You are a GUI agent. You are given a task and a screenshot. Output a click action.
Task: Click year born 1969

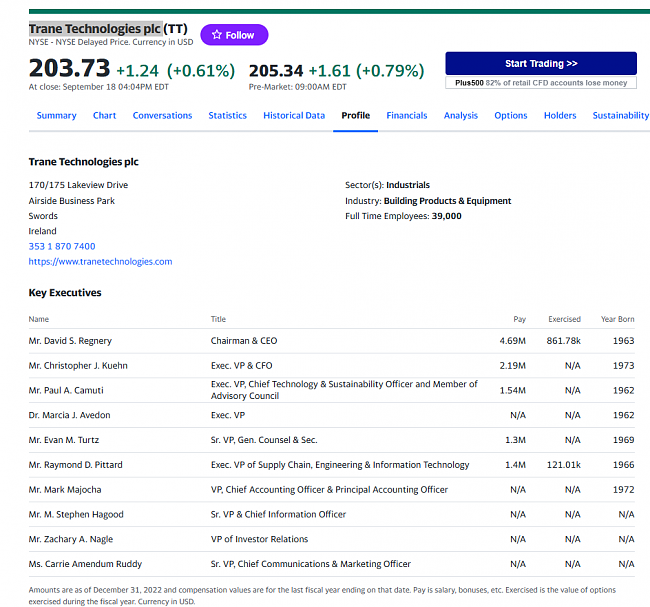pos(623,440)
